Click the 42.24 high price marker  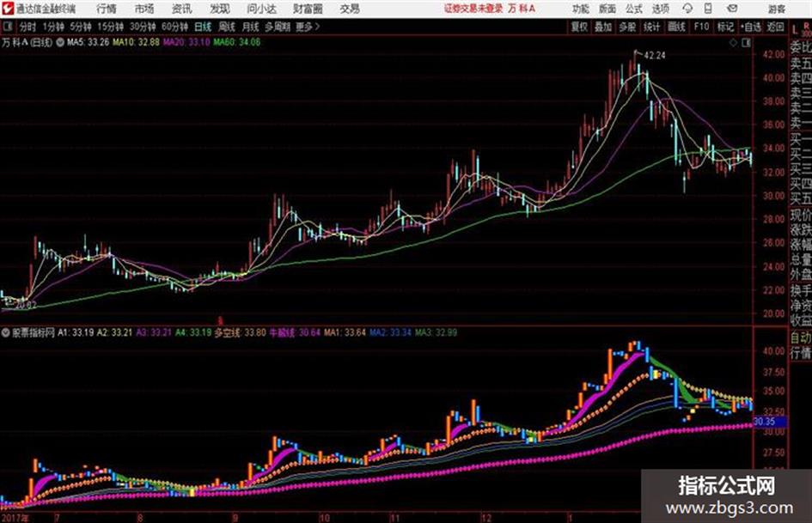coord(655,56)
